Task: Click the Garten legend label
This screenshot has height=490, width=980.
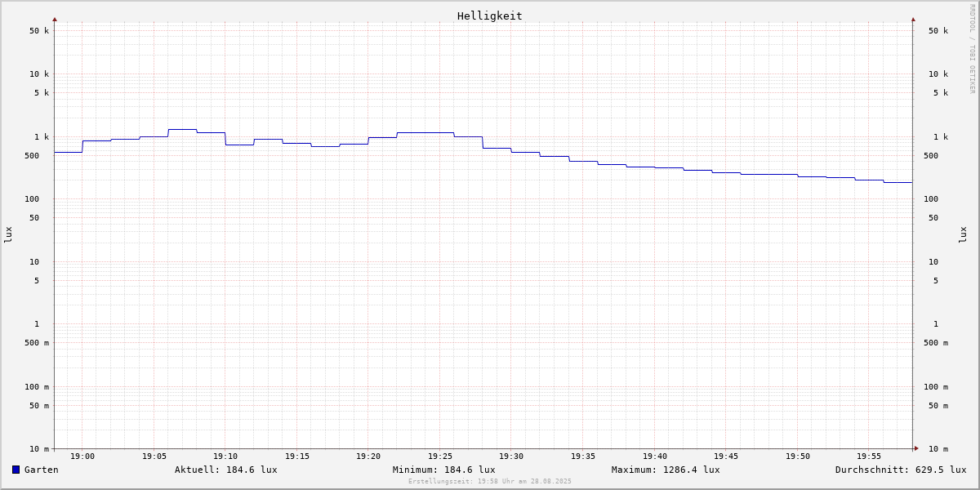Action: (42, 470)
